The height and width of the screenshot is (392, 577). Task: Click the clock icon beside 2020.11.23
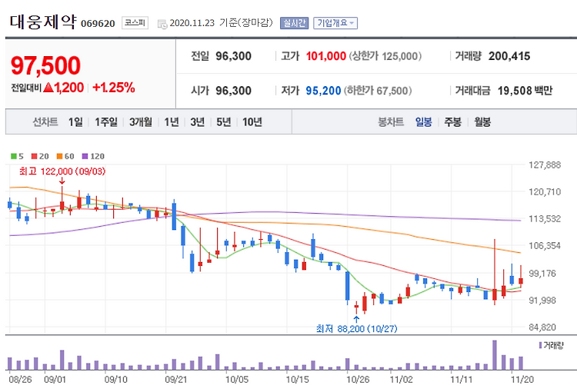[x=162, y=25]
